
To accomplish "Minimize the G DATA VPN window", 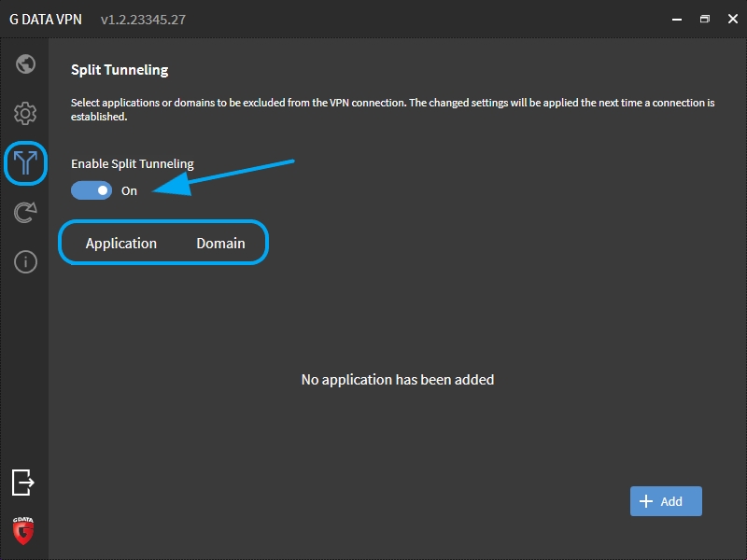I will pos(676,19).
